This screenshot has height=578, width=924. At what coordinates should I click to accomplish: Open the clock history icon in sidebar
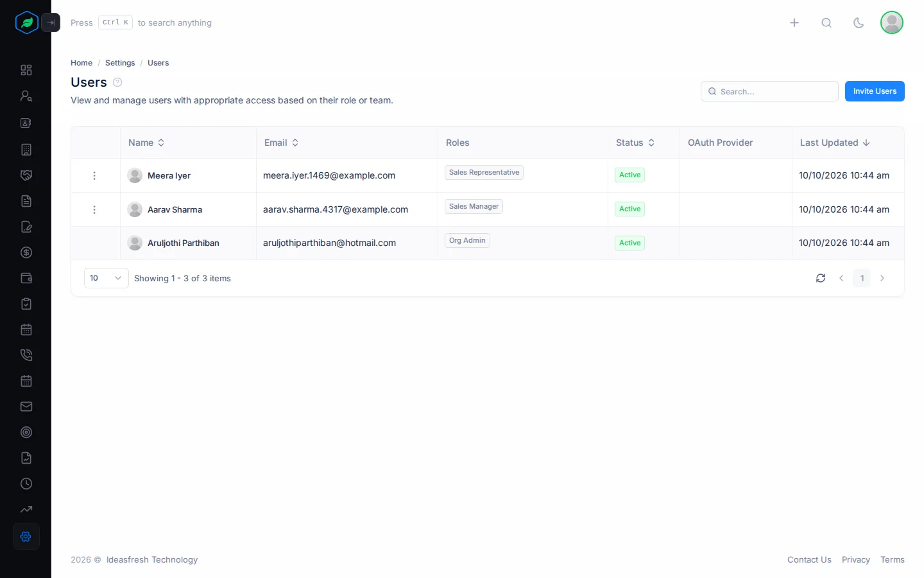(x=26, y=484)
